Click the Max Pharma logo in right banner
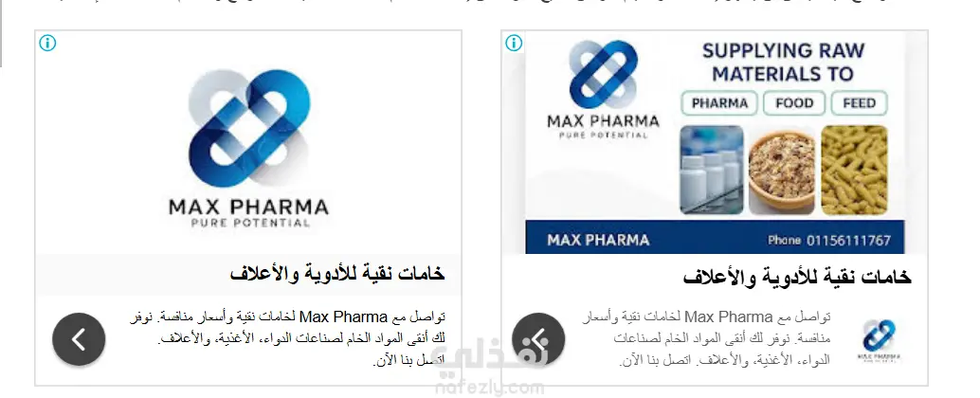The width and height of the screenshot is (980, 398). point(603,88)
